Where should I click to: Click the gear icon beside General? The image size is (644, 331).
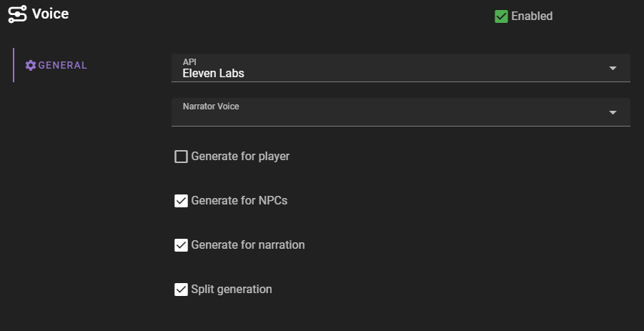(30, 65)
